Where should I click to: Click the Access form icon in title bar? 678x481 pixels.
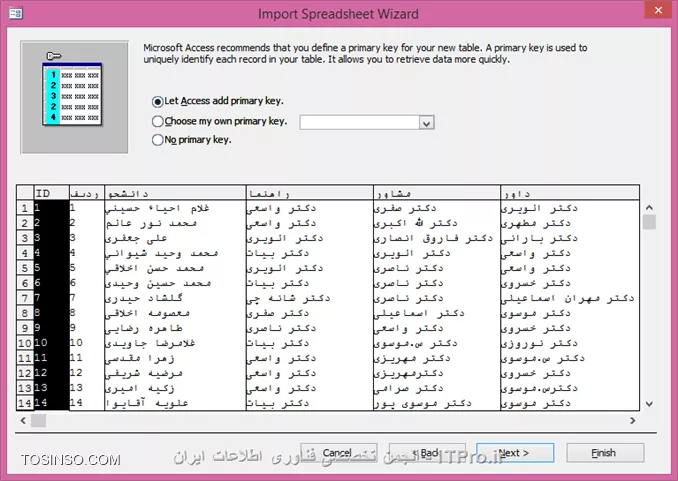tap(16, 13)
